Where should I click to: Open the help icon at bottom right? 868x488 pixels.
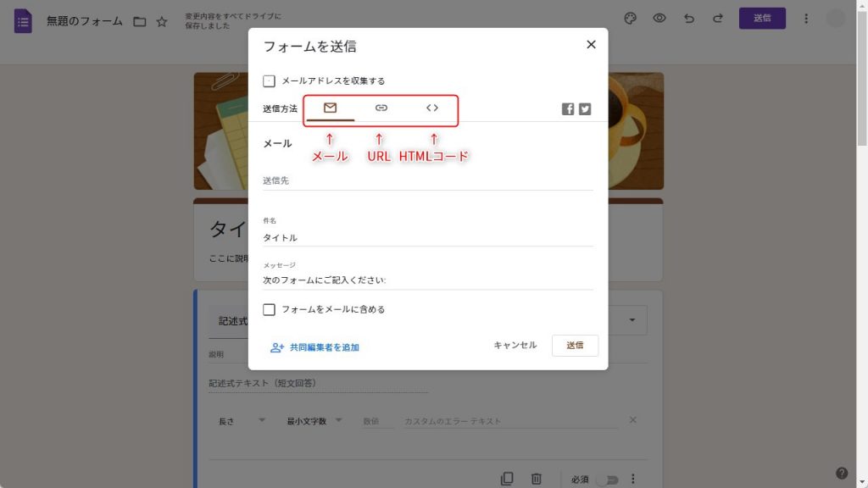tap(842, 473)
